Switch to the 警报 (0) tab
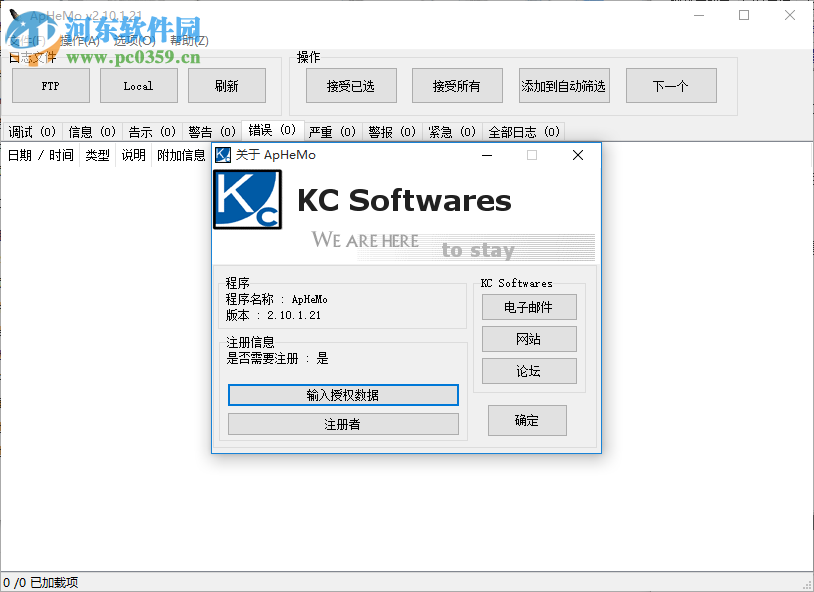The width and height of the screenshot is (814, 592). (x=392, y=132)
